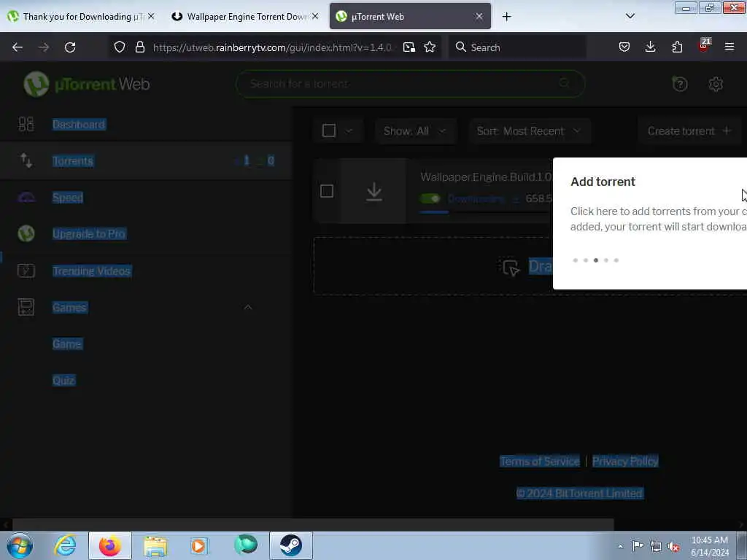
Task: Open the Windows Start menu
Action: [20, 545]
